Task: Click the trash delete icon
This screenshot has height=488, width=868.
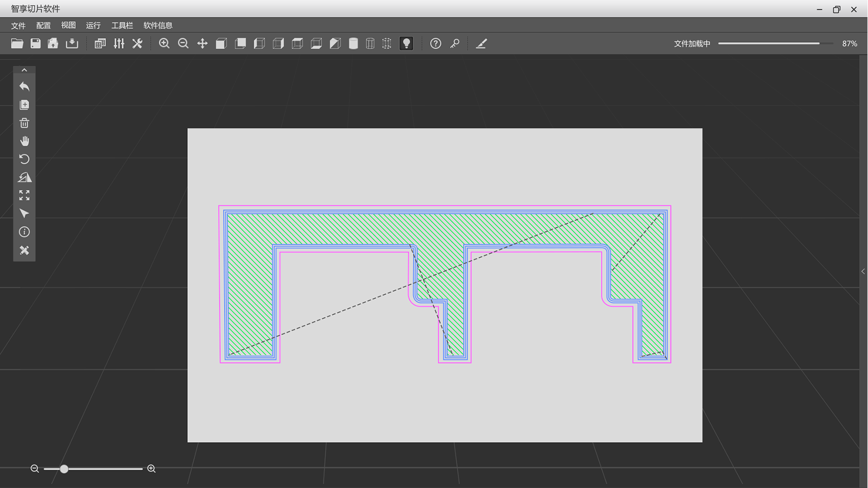Action: point(24,123)
